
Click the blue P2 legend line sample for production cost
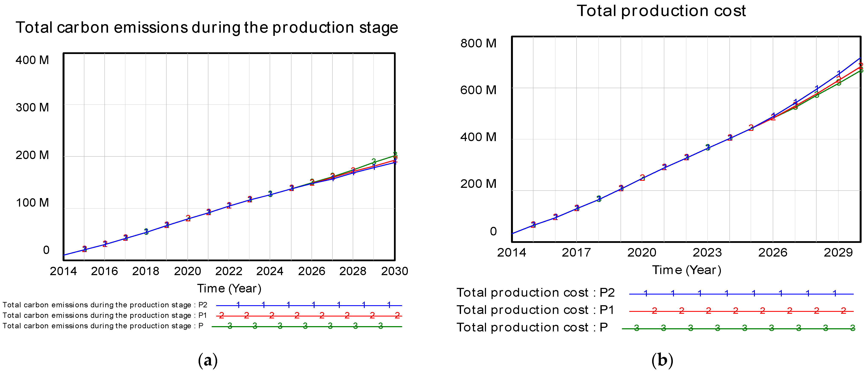click(741, 294)
